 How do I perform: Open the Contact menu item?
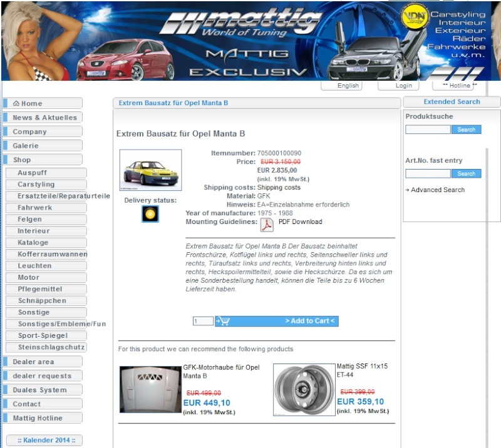click(43, 404)
